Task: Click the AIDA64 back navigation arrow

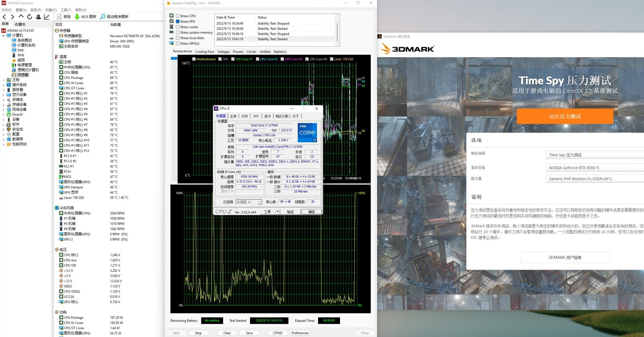Action: pos(4,17)
